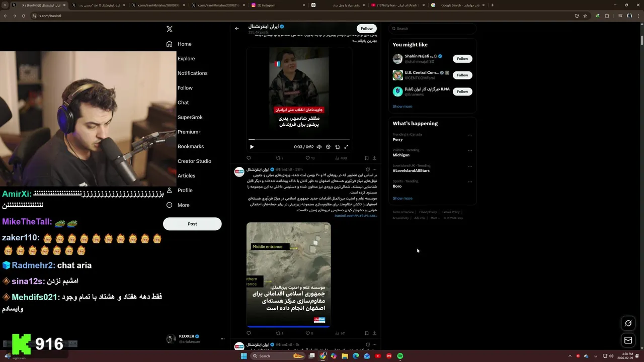The image size is (644, 362).
Task: Bookmark this page with star icon
Action: click(x=585, y=16)
